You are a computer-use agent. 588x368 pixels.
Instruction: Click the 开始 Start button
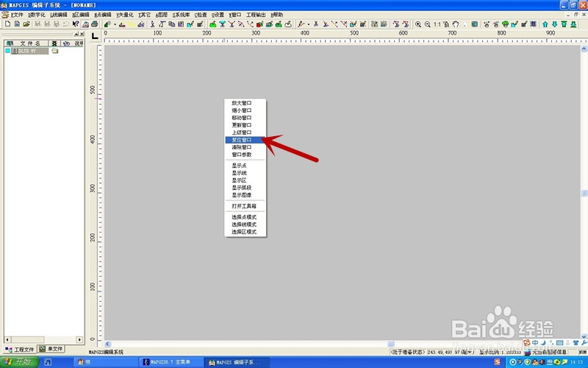click(x=20, y=361)
